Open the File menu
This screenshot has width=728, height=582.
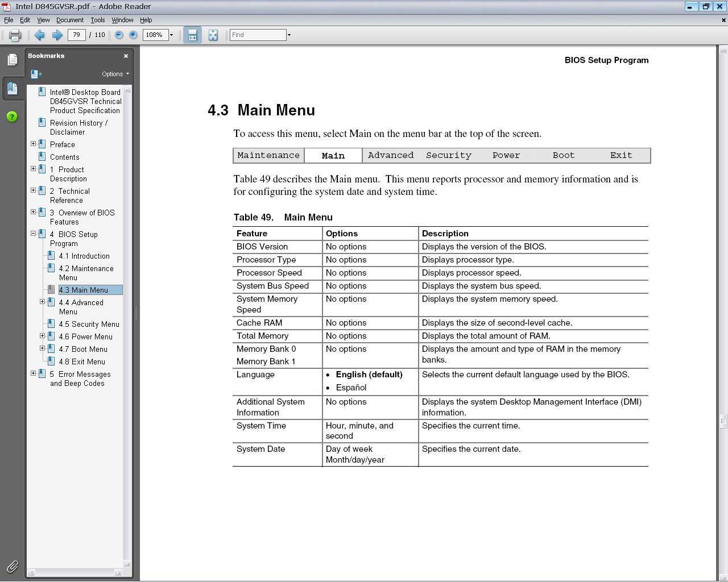tap(9, 20)
